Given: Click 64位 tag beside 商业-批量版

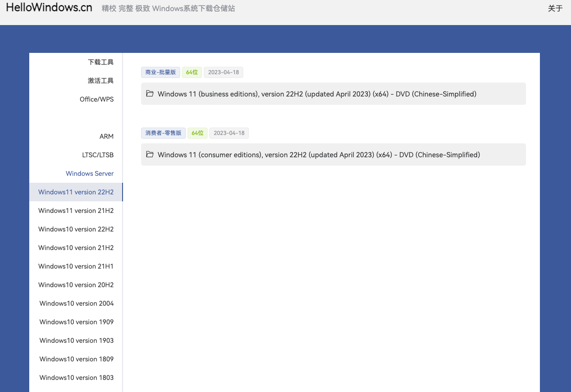Looking at the screenshot, I should pyautogui.click(x=192, y=72).
